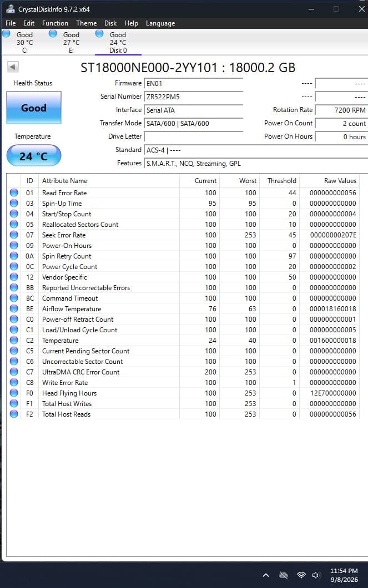Screen dimensions: 368x588
Task: Click the Power On Count field 2 count
Action: (x=341, y=123)
